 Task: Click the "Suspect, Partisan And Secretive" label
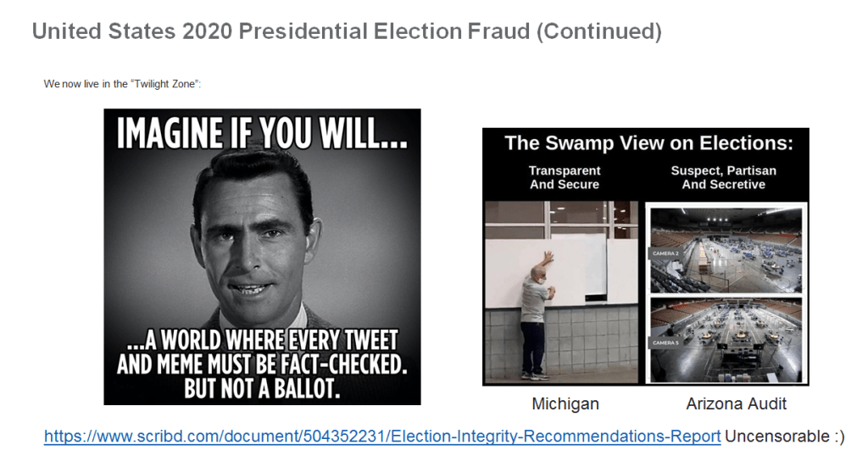click(x=723, y=177)
